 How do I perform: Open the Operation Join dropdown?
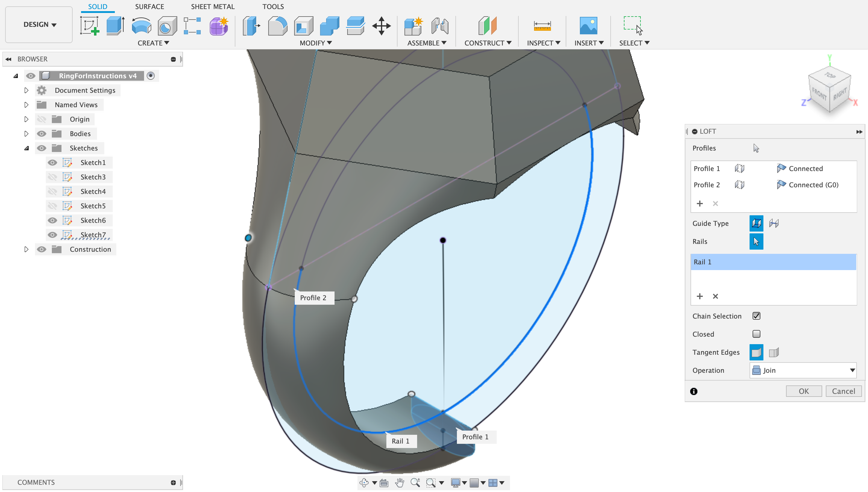803,370
